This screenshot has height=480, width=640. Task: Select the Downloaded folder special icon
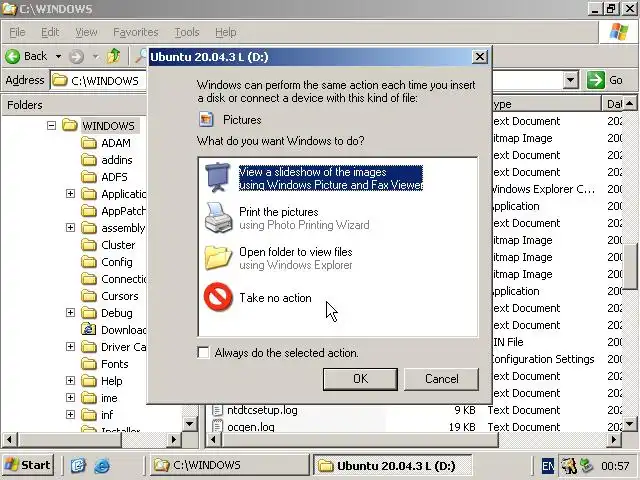point(89,329)
